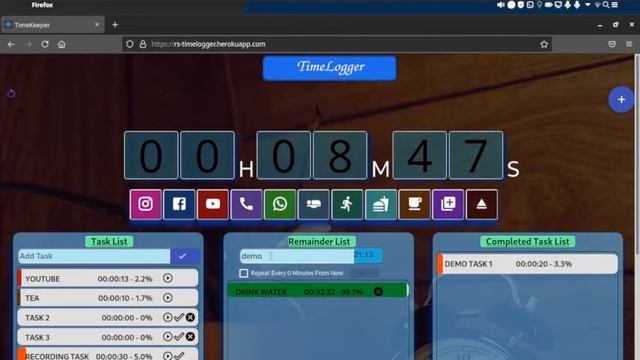Start the Instagram activity timer
640x360 pixels.
(x=145, y=204)
